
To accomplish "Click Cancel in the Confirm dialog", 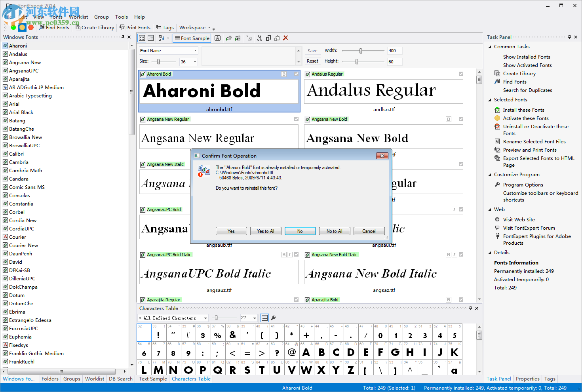I will pyautogui.click(x=369, y=231).
